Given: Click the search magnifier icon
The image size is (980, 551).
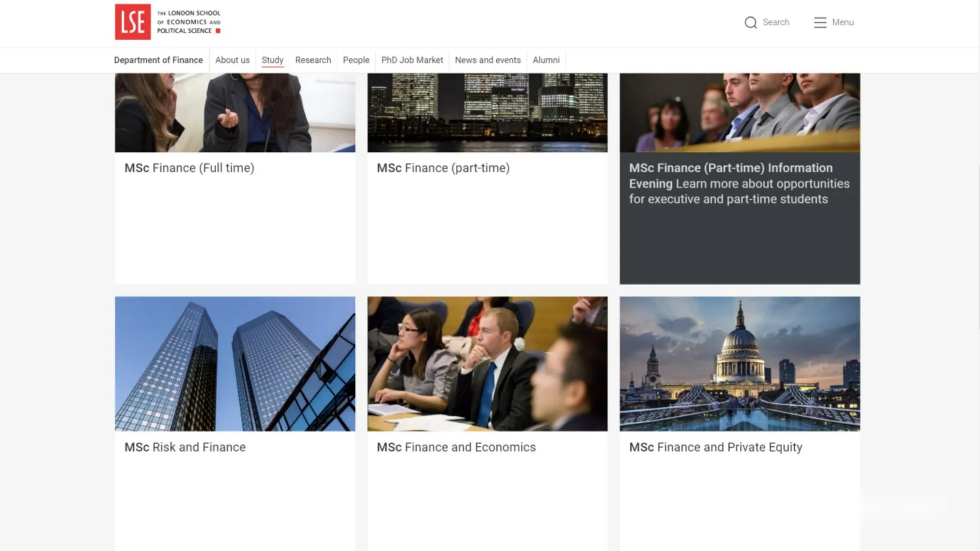Looking at the screenshot, I should click(750, 23).
